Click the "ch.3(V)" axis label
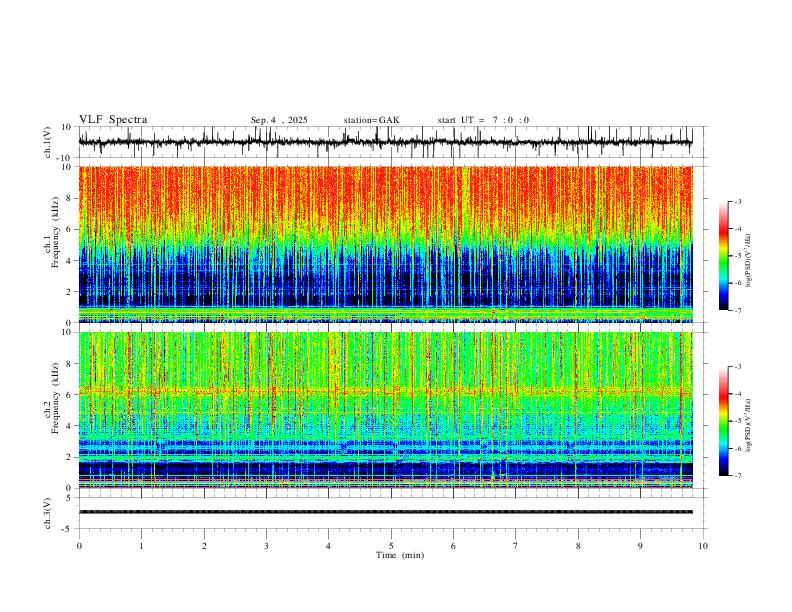Image resolution: width=792 pixels, height=612 pixels. point(48,514)
